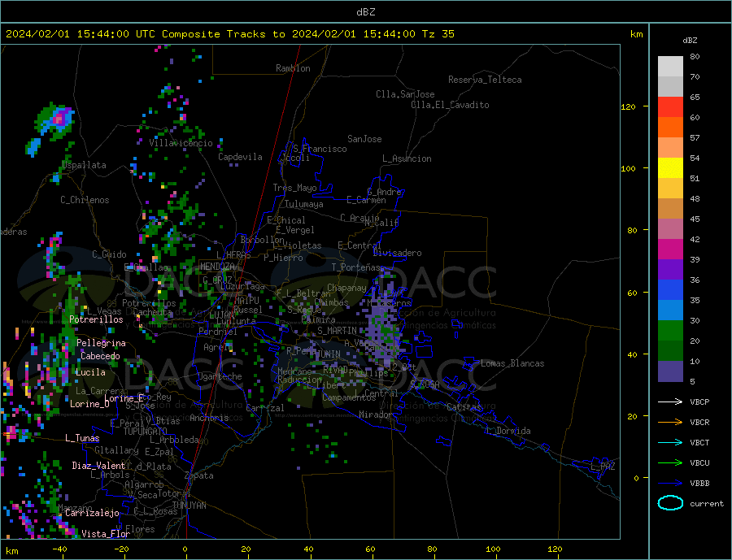This screenshot has width=732, height=560.
Task: Click the green VBCU arrow legend icon
Action: [x=670, y=462]
